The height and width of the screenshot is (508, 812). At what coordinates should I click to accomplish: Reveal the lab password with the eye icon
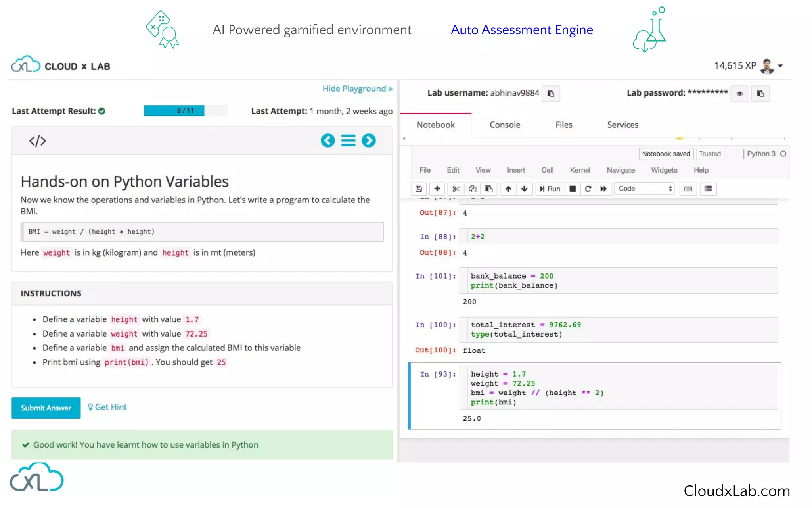739,94
